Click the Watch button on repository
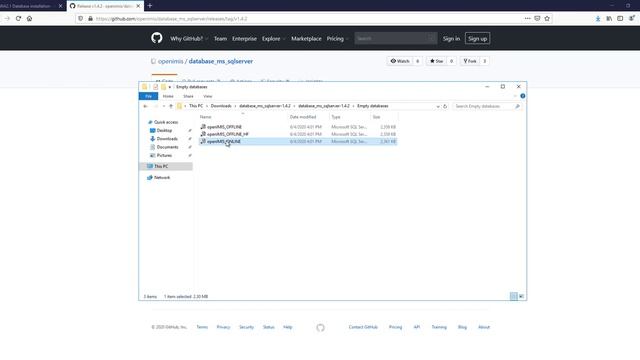The height and width of the screenshot is (360, 640). tap(400, 61)
